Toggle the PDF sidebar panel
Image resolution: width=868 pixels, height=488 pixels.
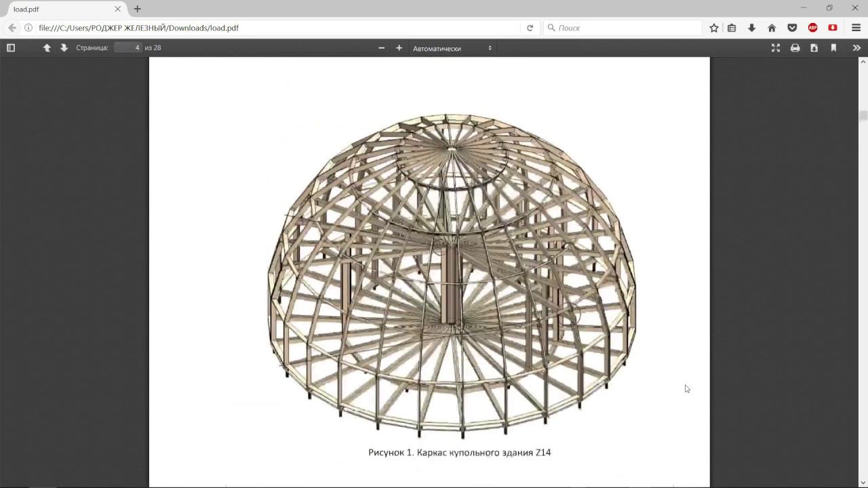[11, 48]
